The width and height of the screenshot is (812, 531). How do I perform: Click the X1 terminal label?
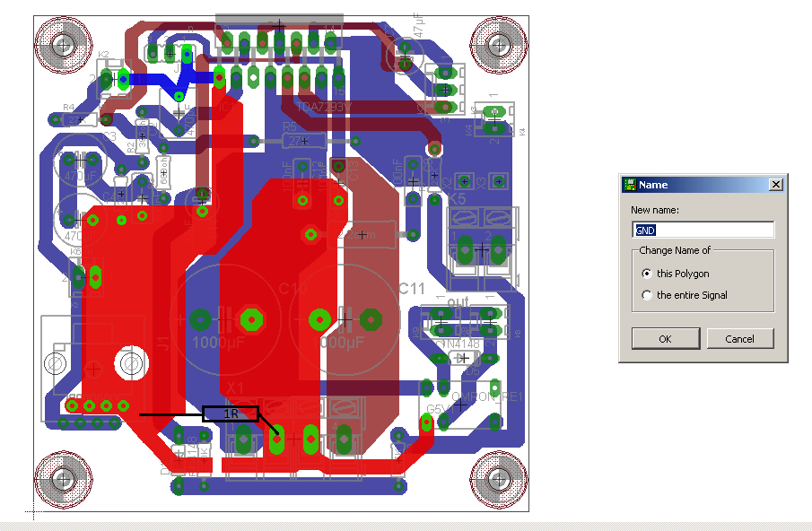click(235, 387)
